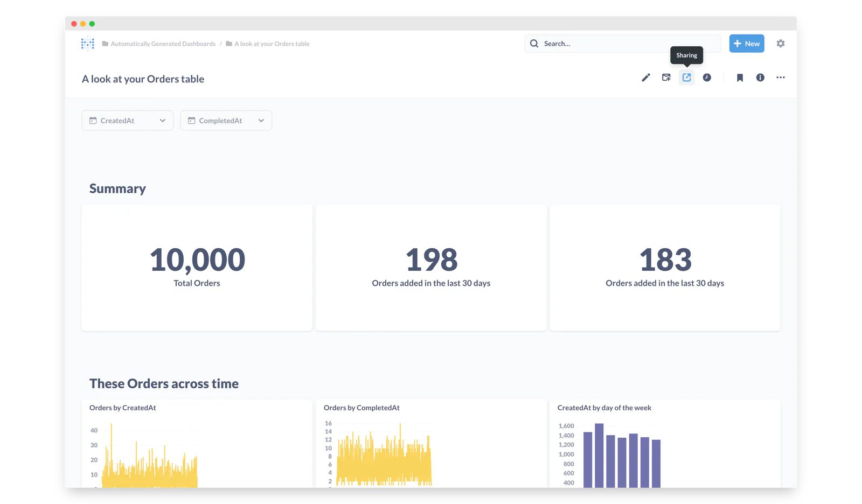The image size is (862, 504).
Task: Open the Orders by CreatedAt chart title
Action: point(123,408)
